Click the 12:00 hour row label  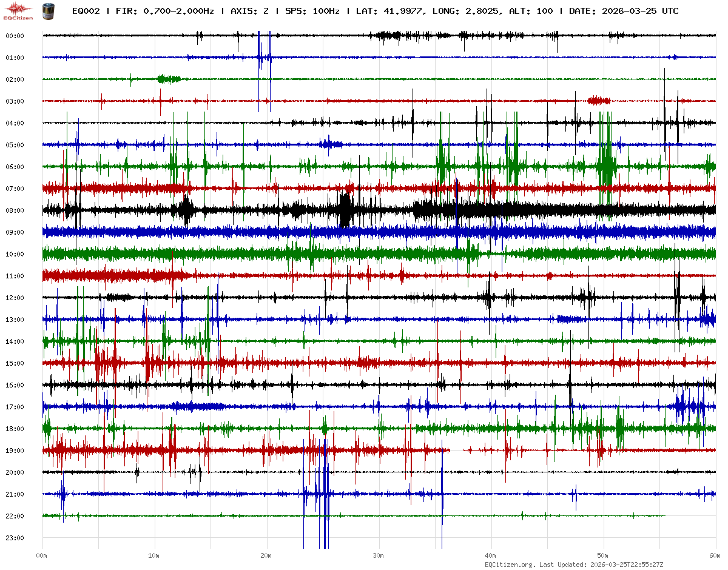click(15, 298)
